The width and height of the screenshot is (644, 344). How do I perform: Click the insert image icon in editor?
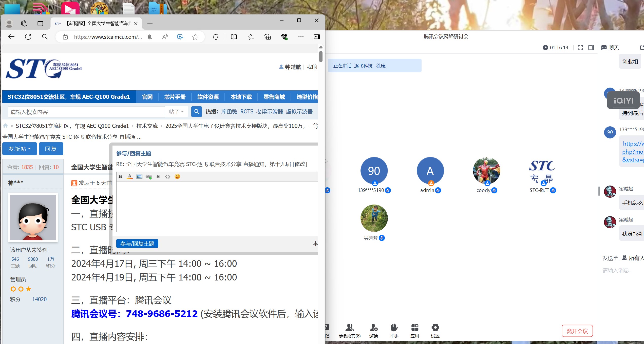pos(139,176)
